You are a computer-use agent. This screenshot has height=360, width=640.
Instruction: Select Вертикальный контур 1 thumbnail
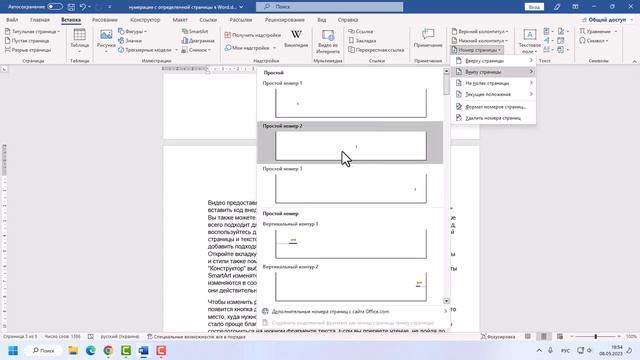pos(351,244)
